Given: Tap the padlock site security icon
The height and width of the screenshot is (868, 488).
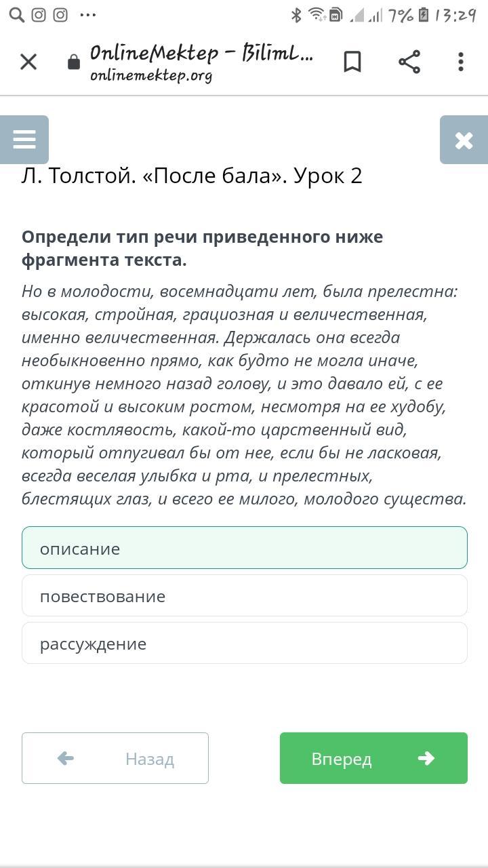Looking at the screenshot, I should [73, 63].
